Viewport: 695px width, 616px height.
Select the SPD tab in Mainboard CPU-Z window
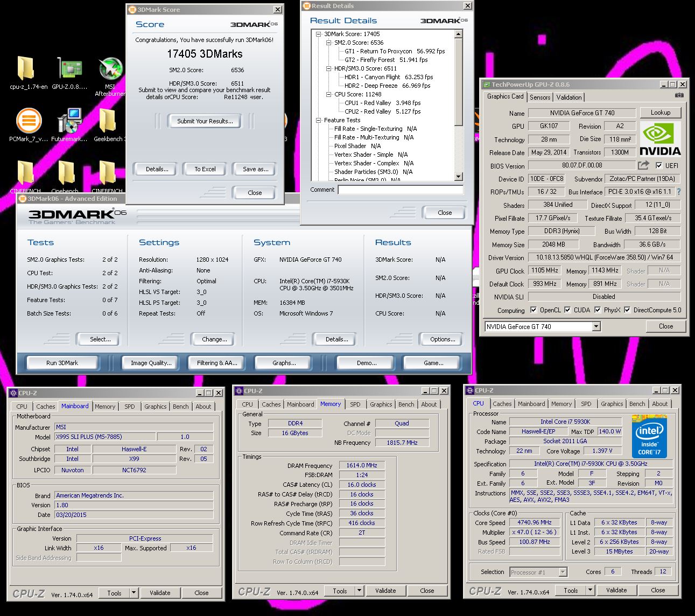coord(130,407)
